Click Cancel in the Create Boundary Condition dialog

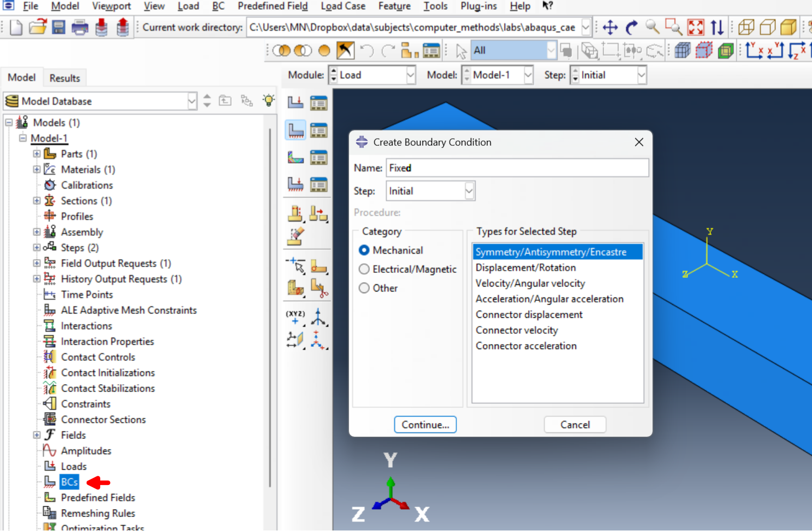[x=575, y=425]
